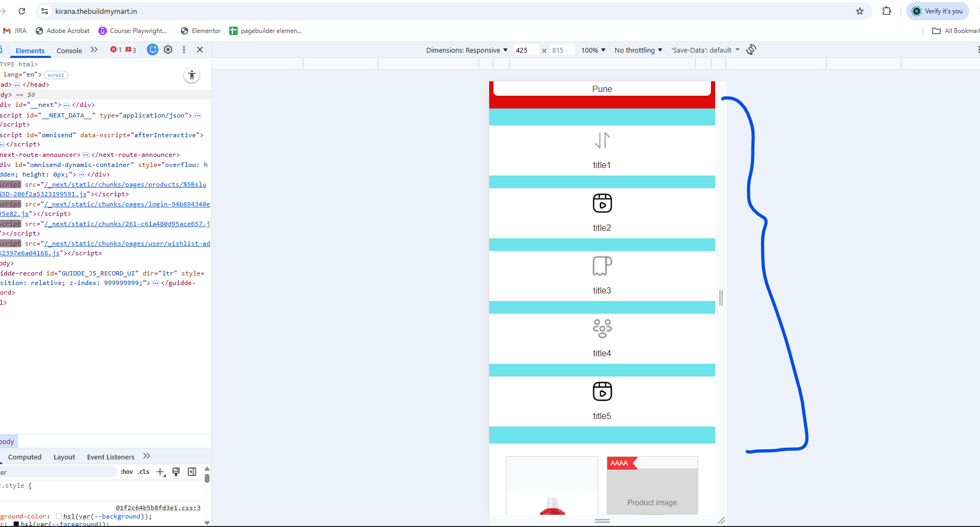Image resolution: width=980 pixels, height=527 pixels.
Task: Bookmark this tab with the star icon
Action: [860, 11]
